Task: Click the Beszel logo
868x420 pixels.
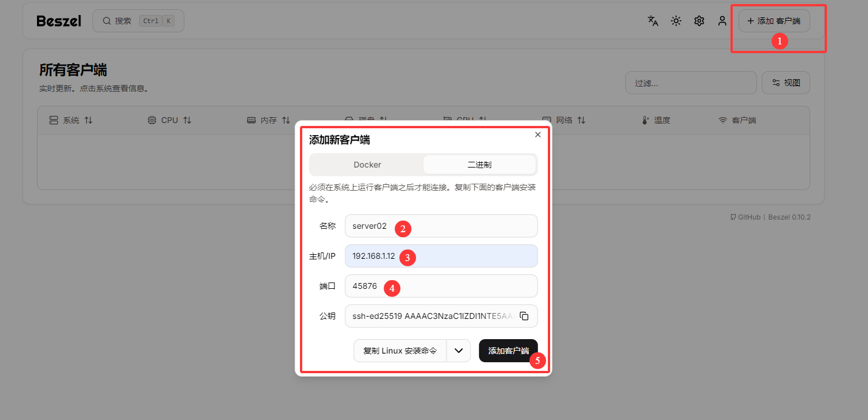Action: tap(59, 21)
